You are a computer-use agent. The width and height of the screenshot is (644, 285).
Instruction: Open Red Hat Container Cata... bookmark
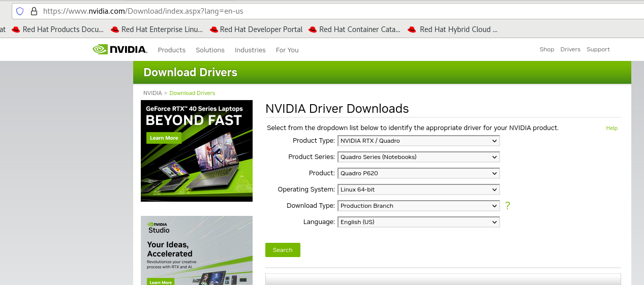pos(354,29)
